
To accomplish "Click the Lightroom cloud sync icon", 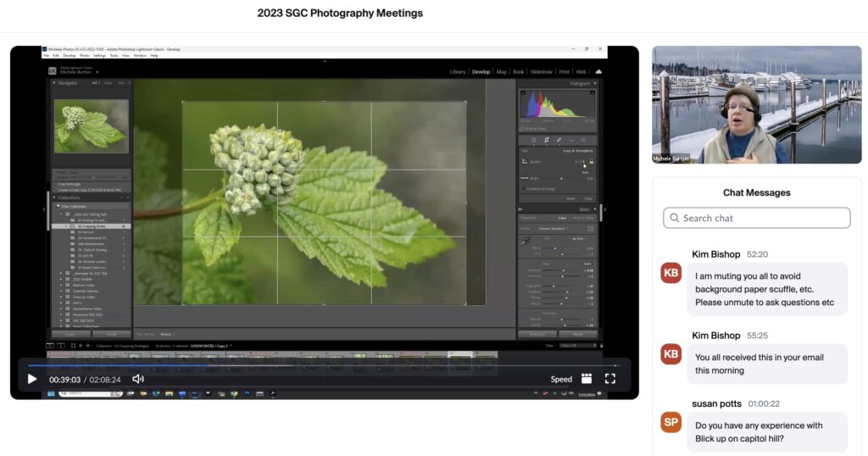I will coord(598,72).
